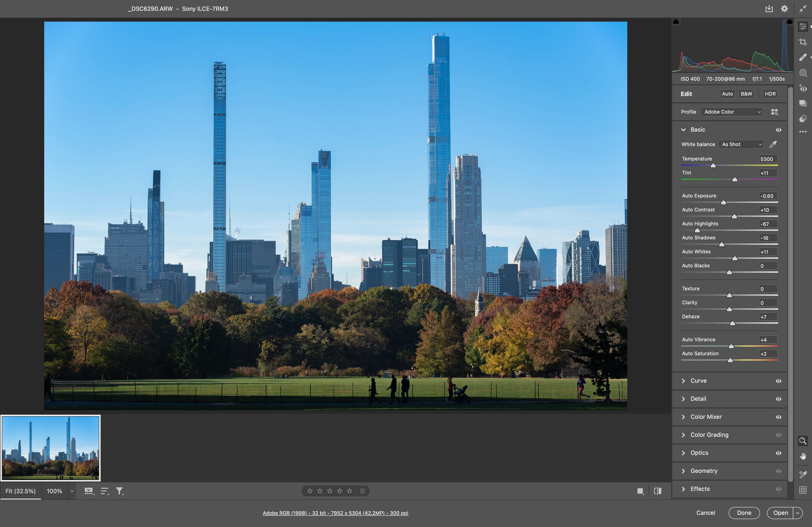Open workflow options link Adobe RGB
Viewport: 812px width, 527px height.
[335, 513]
